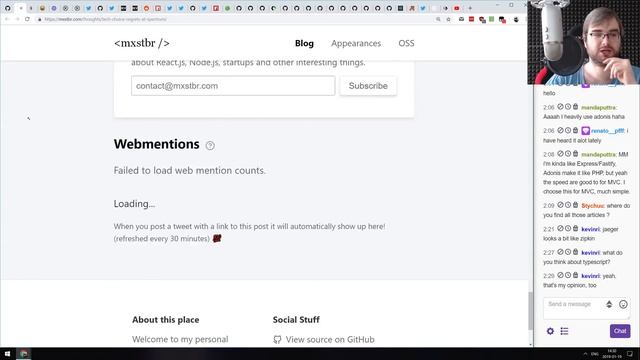The image size is (640, 360).
Task: Ban kevinri on the 2:29 message
Action: click(x=560, y=276)
